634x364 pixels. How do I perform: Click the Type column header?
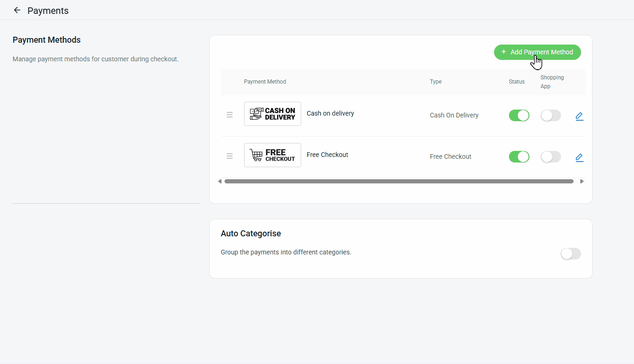coord(436,82)
